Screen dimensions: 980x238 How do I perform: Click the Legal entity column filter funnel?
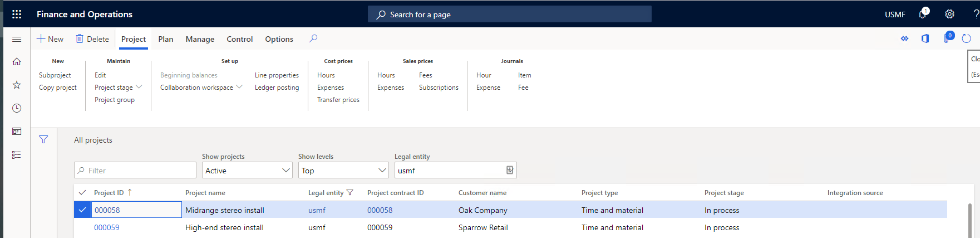(349, 193)
